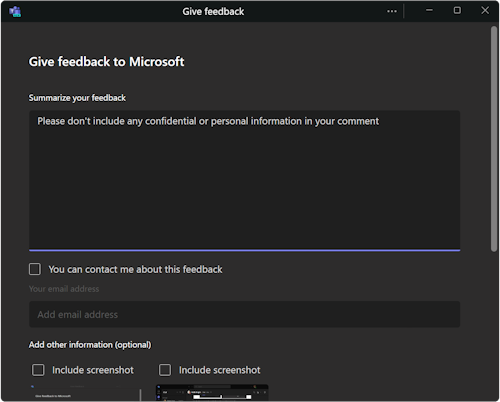Enable 'You can contact me about this feedback'

(x=35, y=269)
